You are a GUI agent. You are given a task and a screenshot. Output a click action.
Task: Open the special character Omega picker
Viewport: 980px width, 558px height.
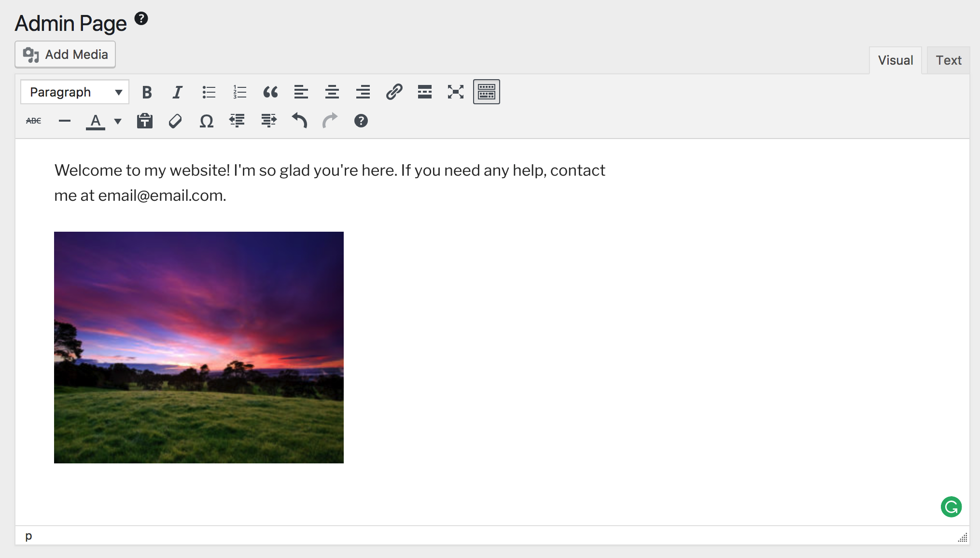pyautogui.click(x=206, y=121)
